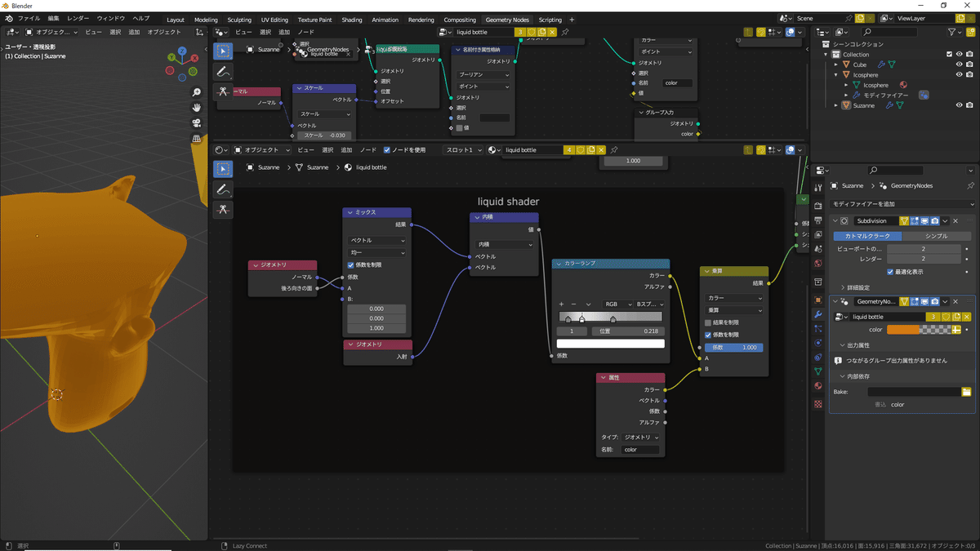The height and width of the screenshot is (551, 980).
Task: Remove a stop from the color ramp
Action: click(x=573, y=304)
